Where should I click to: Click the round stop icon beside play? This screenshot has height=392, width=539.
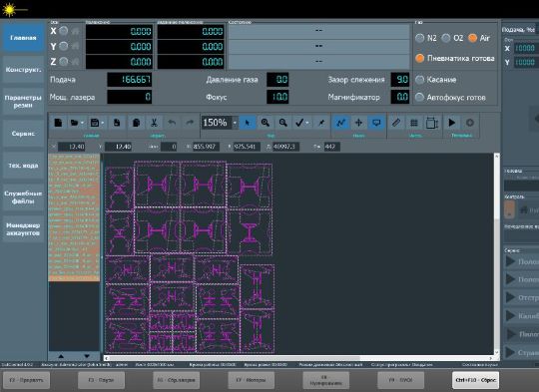click(x=469, y=123)
